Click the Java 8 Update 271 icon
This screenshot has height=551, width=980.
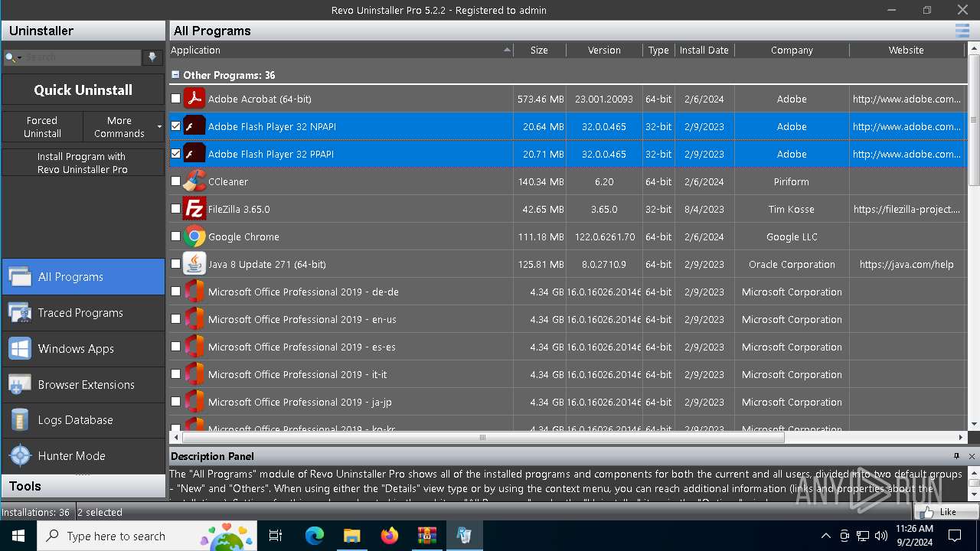click(194, 264)
